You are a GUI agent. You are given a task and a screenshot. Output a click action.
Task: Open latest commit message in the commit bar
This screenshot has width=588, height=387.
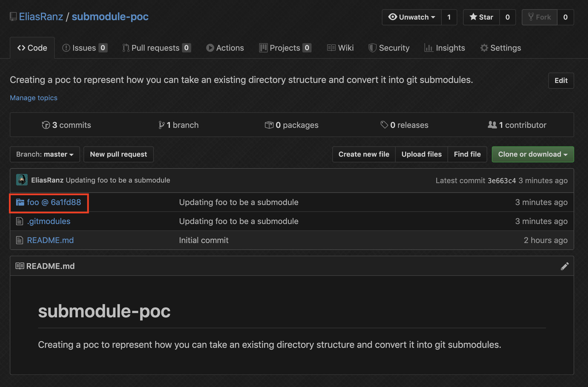pyautogui.click(x=118, y=180)
